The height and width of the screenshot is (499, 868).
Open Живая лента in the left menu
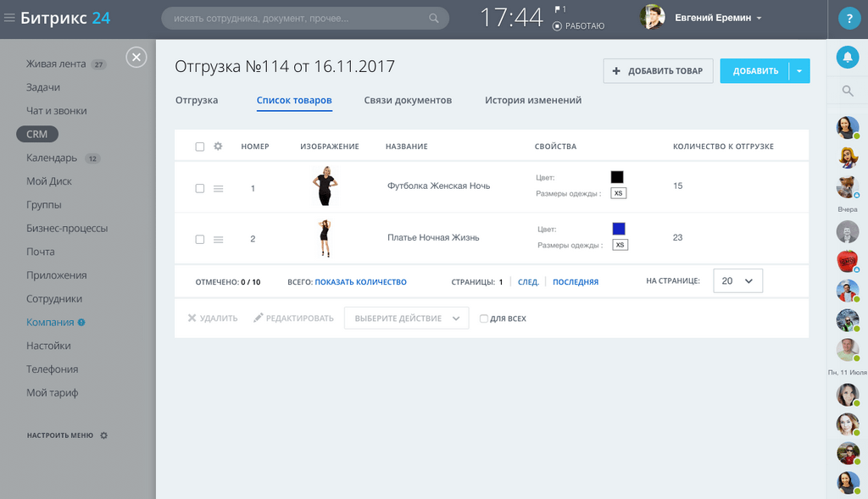click(56, 64)
